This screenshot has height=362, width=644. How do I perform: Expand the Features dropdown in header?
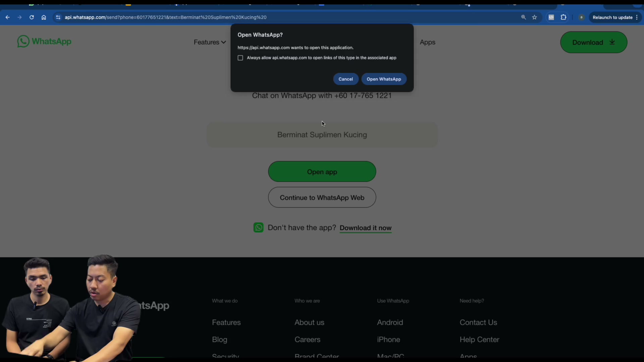[210, 42]
